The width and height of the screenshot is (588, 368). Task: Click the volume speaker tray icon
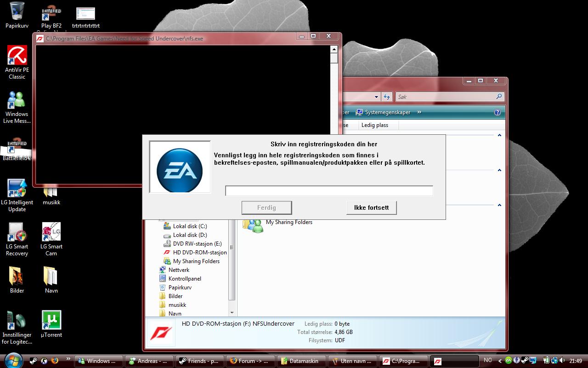[563, 361]
